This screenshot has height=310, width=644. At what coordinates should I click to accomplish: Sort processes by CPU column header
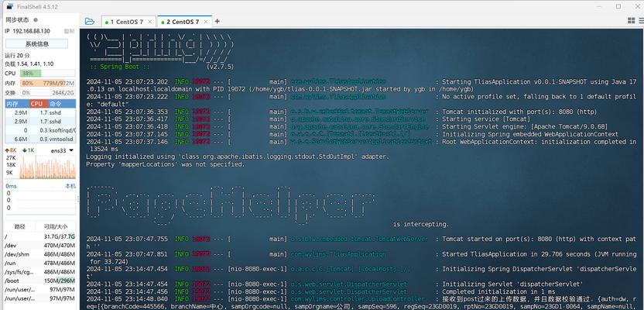pyautogui.click(x=39, y=104)
